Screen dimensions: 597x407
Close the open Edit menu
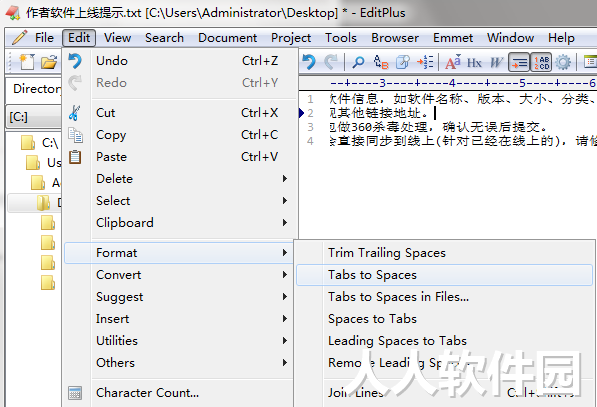79,38
